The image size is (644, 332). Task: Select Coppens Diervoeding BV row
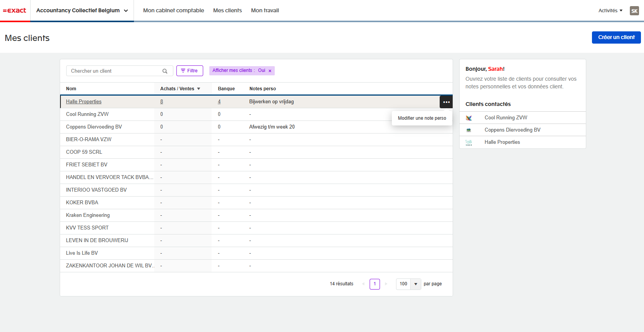256,127
